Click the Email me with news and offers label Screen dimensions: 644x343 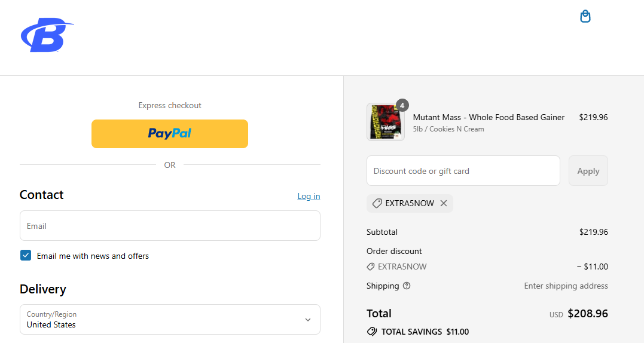93,256
